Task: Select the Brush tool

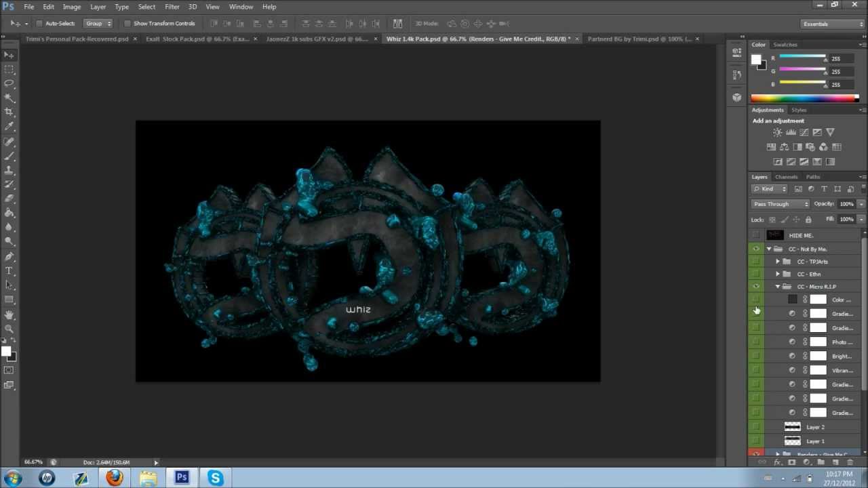Action: click(x=9, y=156)
